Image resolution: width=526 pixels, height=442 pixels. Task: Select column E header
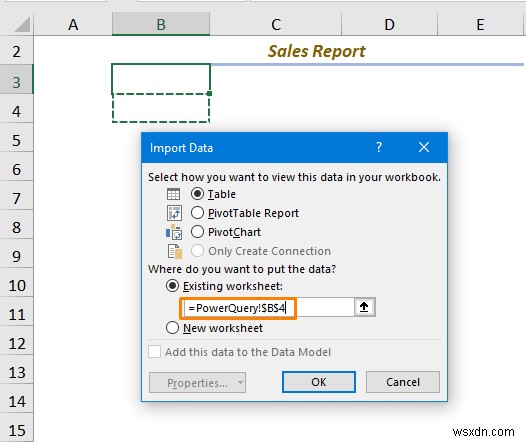(480, 24)
